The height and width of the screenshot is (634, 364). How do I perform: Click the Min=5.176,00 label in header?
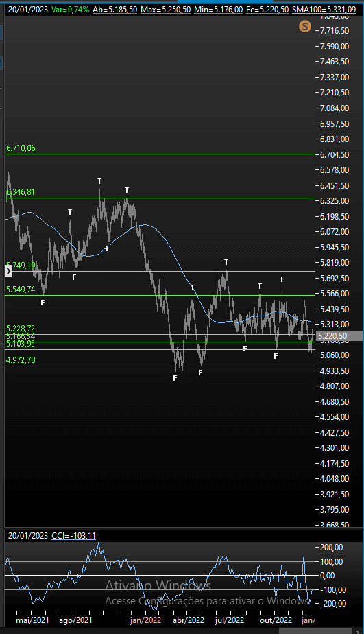[x=219, y=10]
